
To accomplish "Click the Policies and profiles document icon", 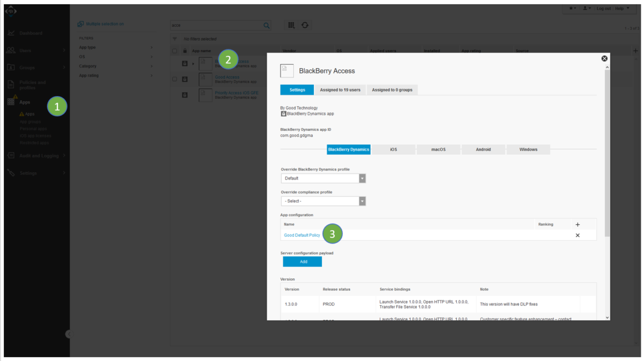I will [x=11, y=85].
